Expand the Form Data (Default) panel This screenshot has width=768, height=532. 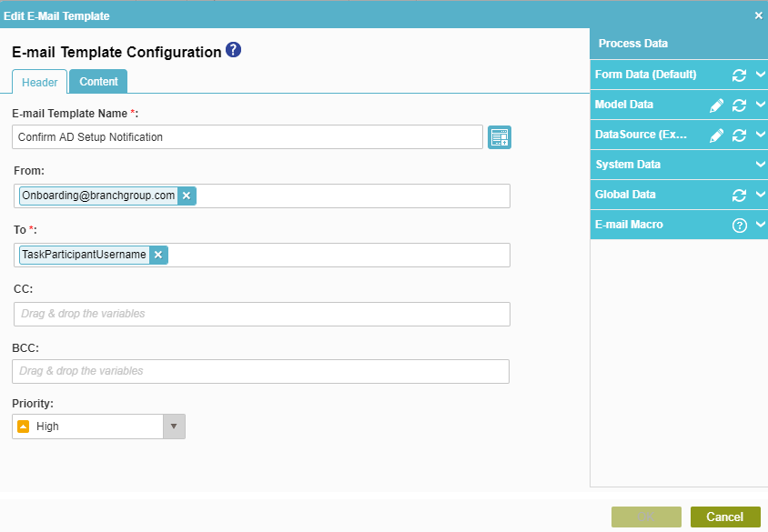click(x=760, y=75)
